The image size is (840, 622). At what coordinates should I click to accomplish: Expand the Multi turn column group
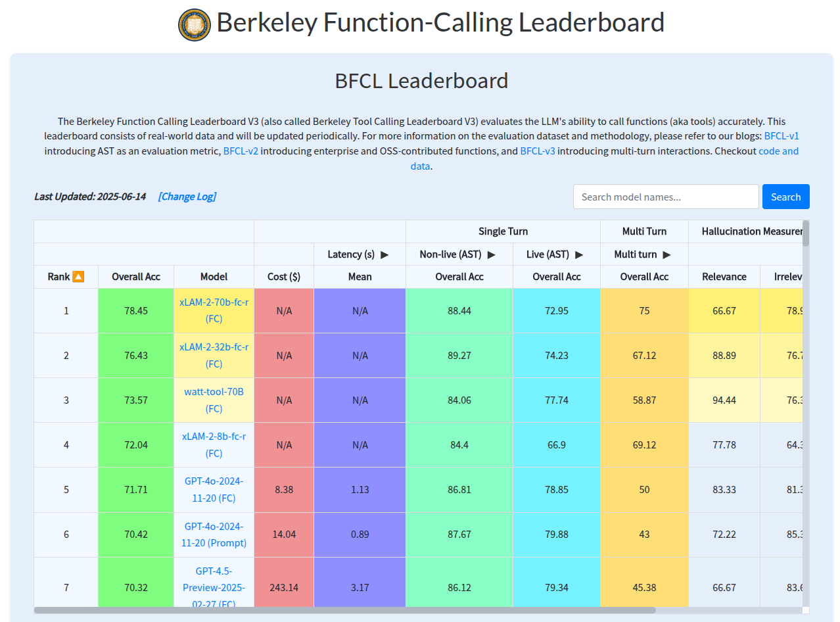pyautogui.click(x=666, y=254)
